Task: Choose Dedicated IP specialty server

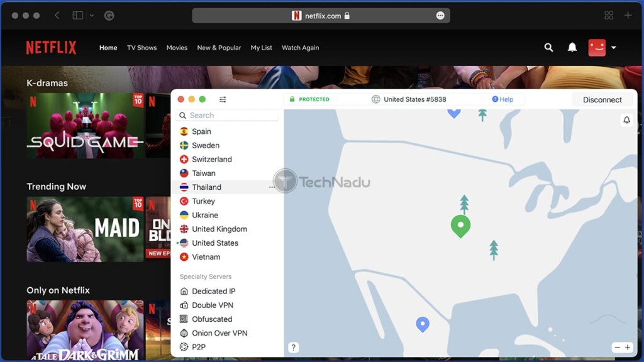Action: point(227,291)
